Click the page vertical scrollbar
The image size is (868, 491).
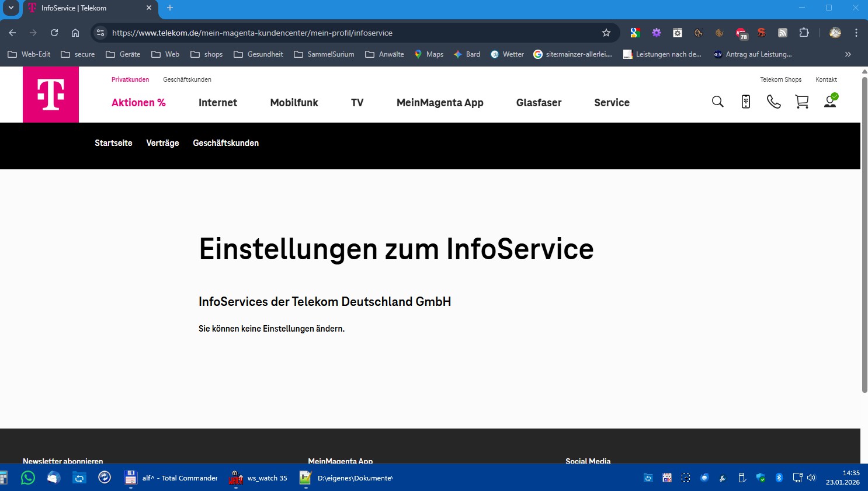tap(864, 234)
